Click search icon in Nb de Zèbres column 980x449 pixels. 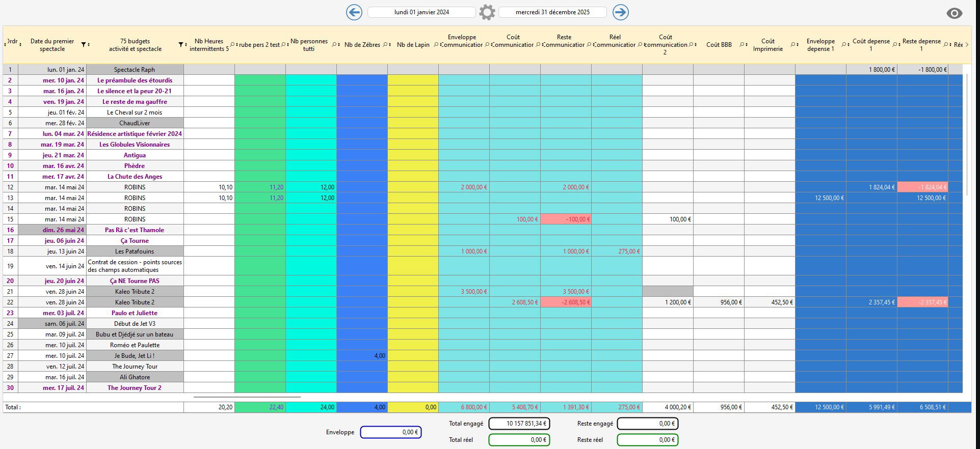tap(385, 45)
